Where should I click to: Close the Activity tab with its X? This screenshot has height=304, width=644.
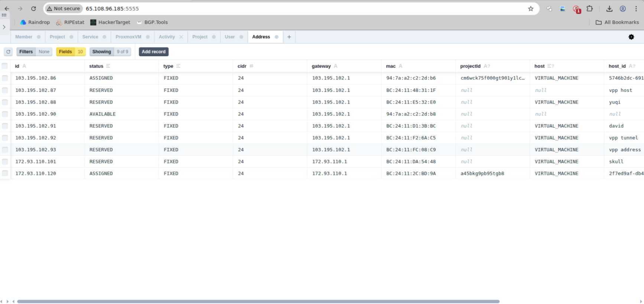click(181, 37)
